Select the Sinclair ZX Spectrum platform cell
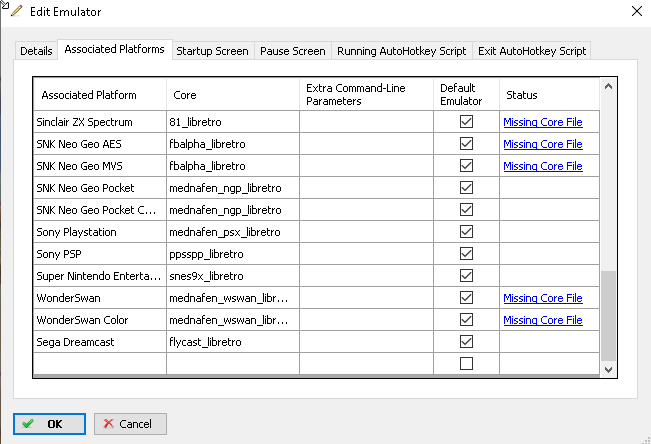651x444 pixels. (x=100, y=122)
